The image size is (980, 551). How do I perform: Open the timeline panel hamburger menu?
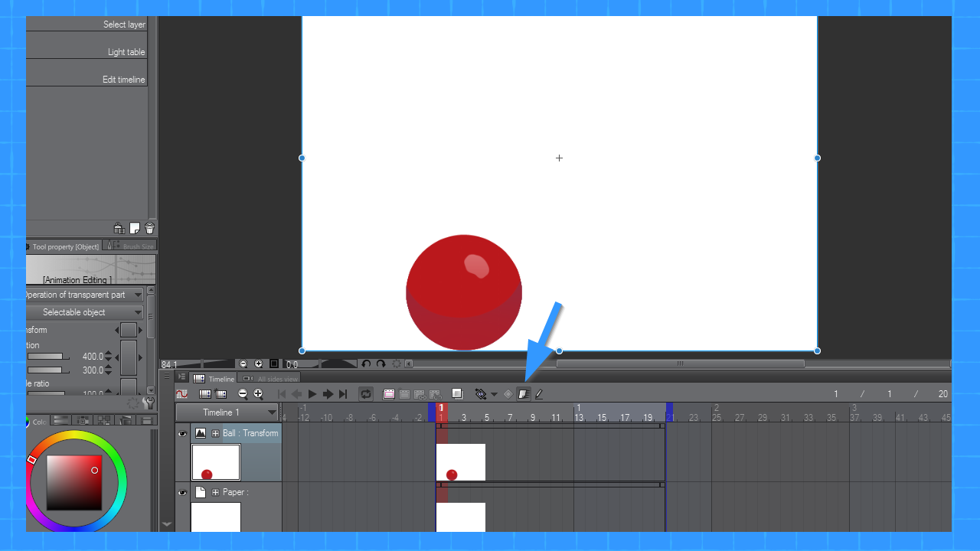[181, 377]
